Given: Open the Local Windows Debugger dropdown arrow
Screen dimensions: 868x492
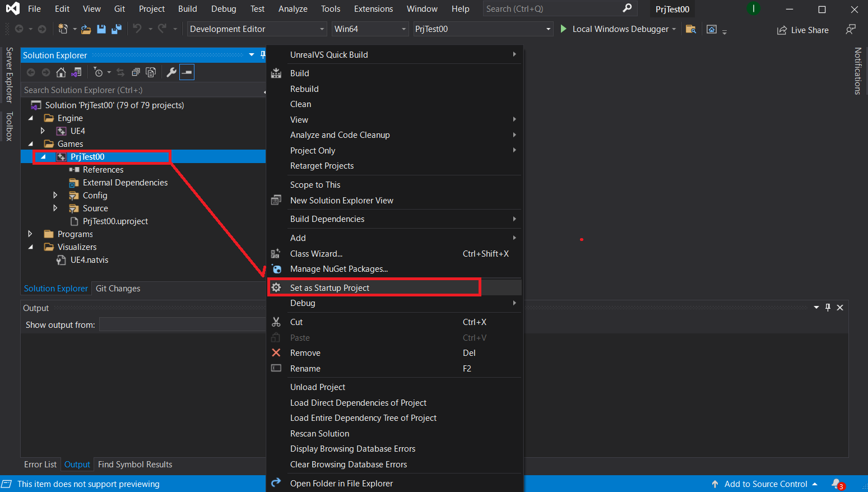Looking at the screenshot, I should [674, 29].
